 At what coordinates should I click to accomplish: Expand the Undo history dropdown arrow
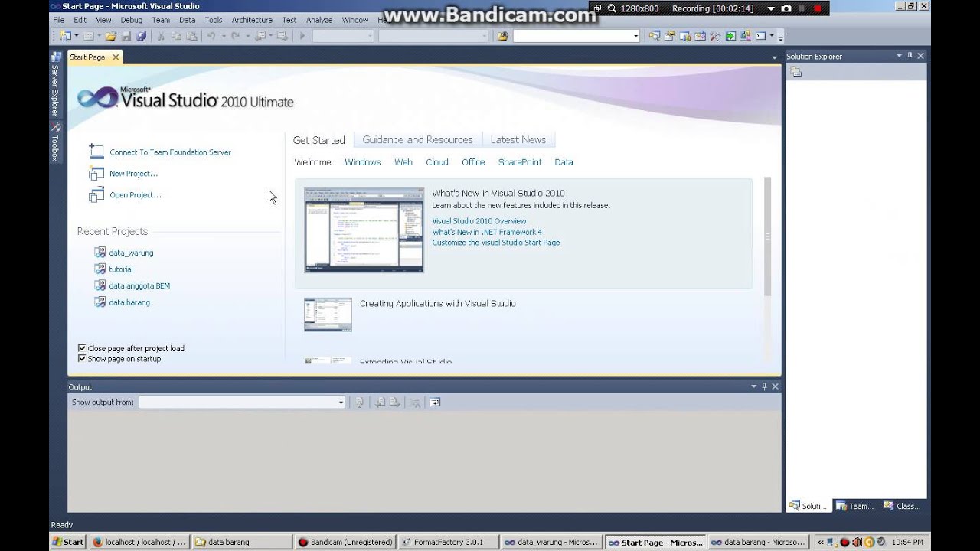(224, 36)
